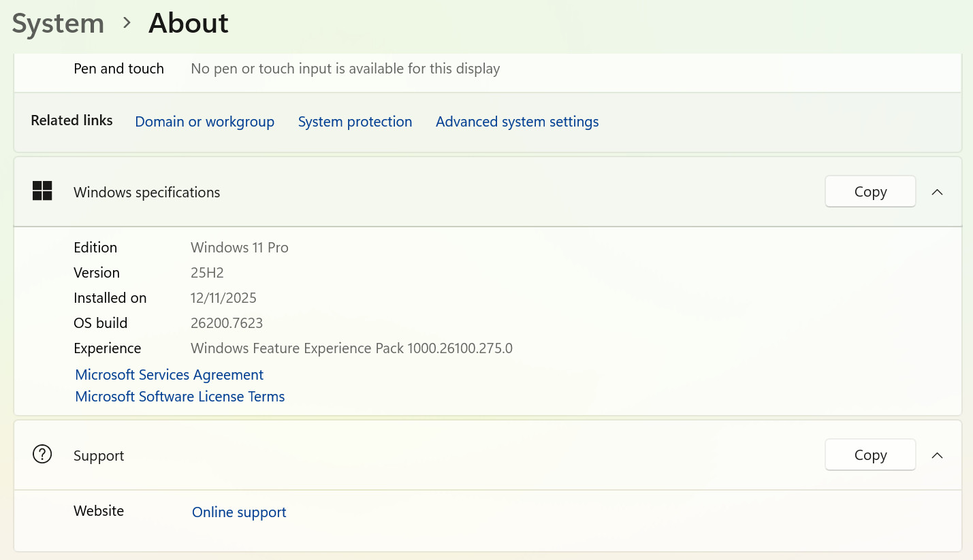The width and height of the screenshot is (973, 560).
Task: Click the Windows logo icon beside Windows specifications
Action: click(x=42, y=191)
